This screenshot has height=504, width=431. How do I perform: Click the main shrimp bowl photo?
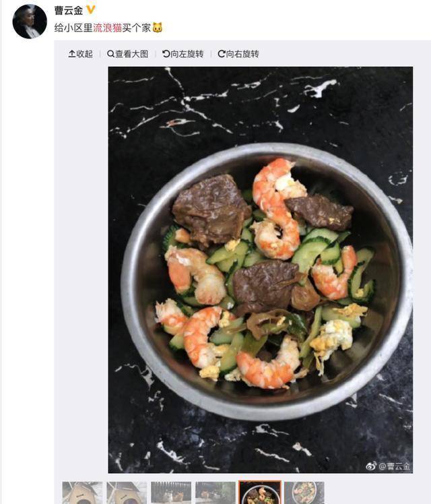261,270
